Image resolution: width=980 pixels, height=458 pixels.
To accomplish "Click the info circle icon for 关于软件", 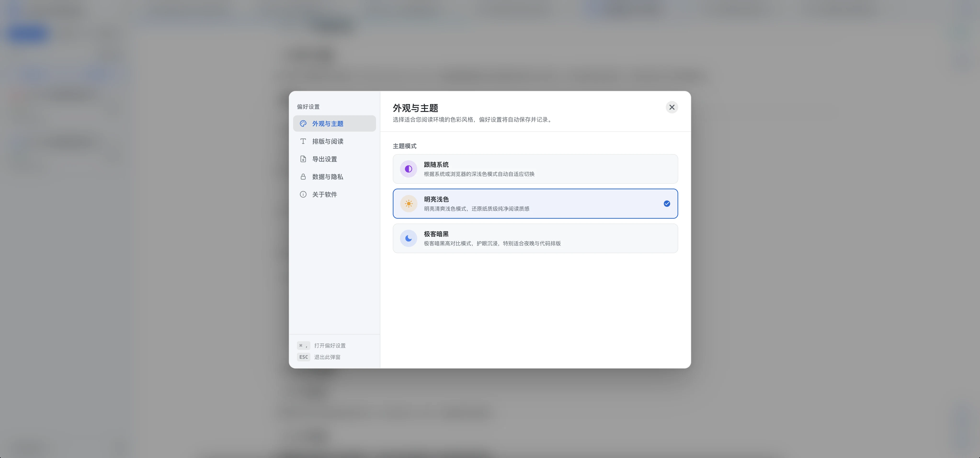I will [303, 194].
